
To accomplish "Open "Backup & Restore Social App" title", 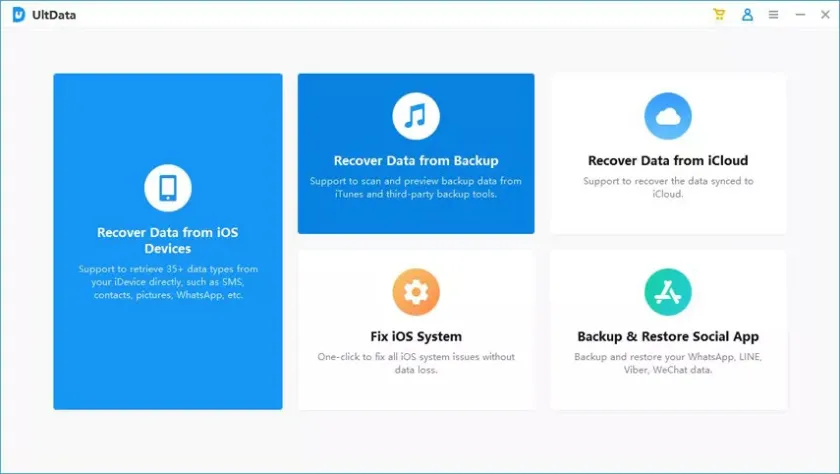I will pos(668,337).
